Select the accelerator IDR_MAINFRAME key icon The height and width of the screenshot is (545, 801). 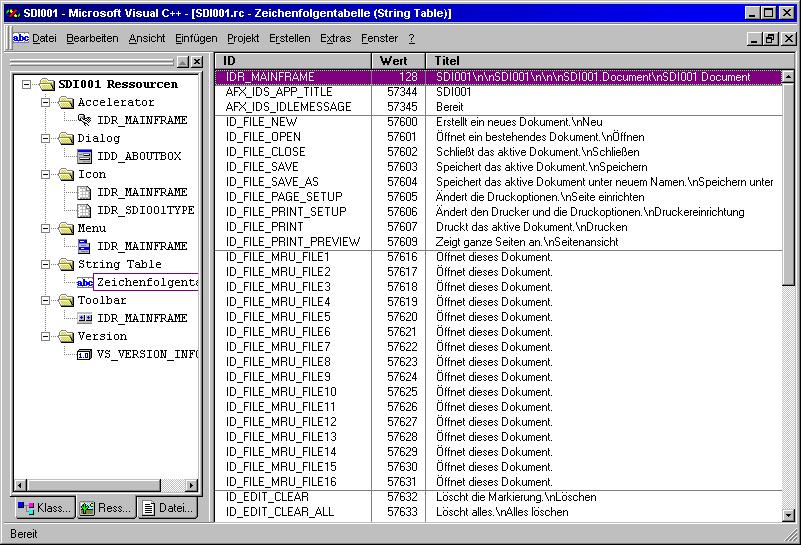84,120
